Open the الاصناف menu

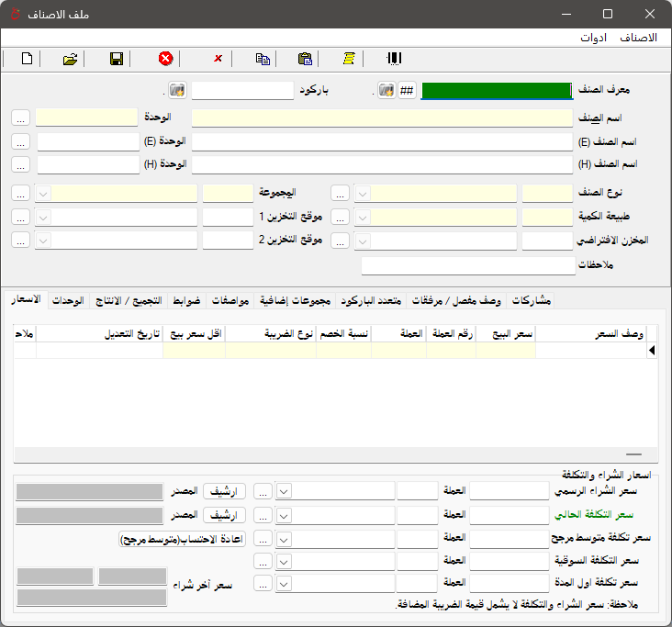point(638,38)
